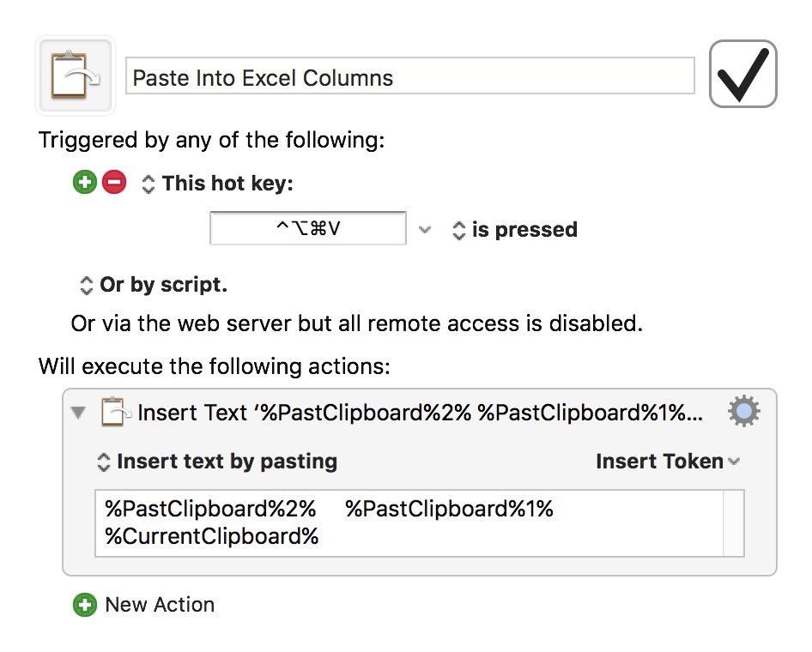Click 'Triggered by any of the following:' text
The height and width of the screenshot is (652, 812).
click(212, 140)
